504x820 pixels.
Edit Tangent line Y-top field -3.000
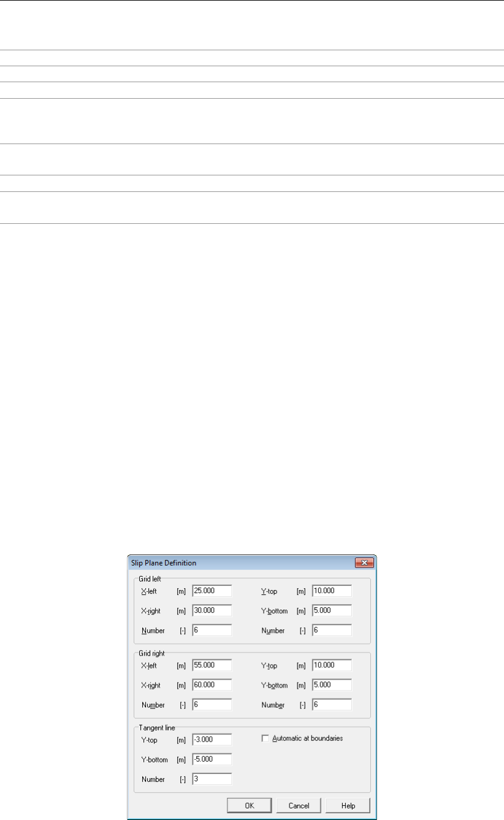[212, 740]
